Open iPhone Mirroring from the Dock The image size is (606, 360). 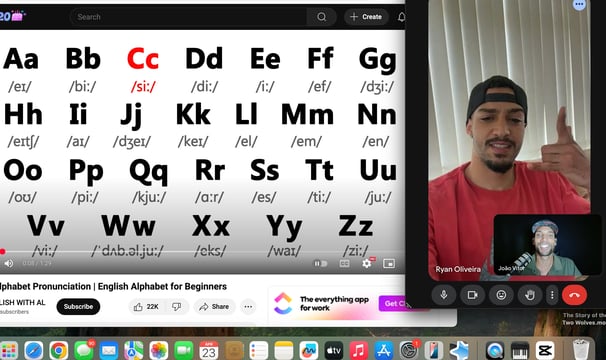(x=433, y=351)
